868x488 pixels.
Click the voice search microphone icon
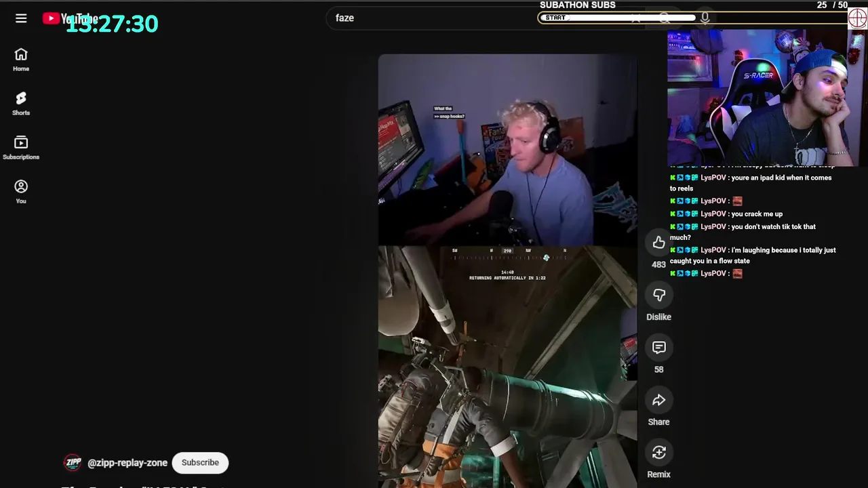click(x=705, y=18)
